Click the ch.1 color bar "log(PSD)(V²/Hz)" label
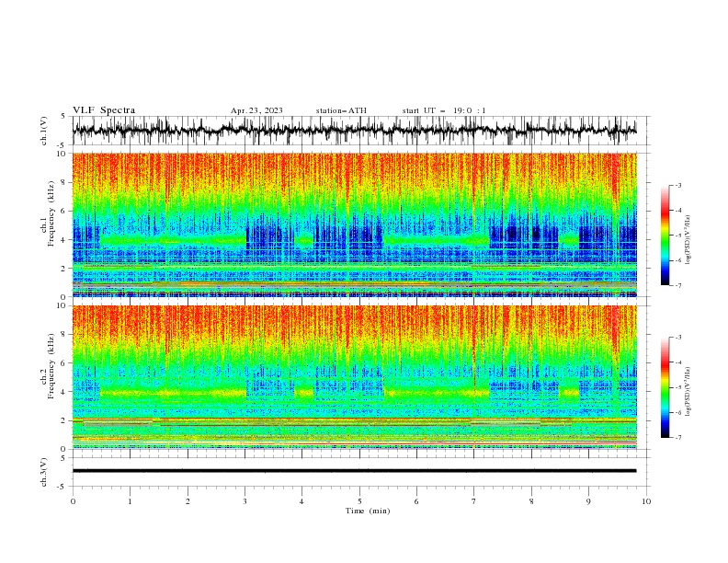Image resolution: width=728 pixels, height=563 pixels. point(688,240)
